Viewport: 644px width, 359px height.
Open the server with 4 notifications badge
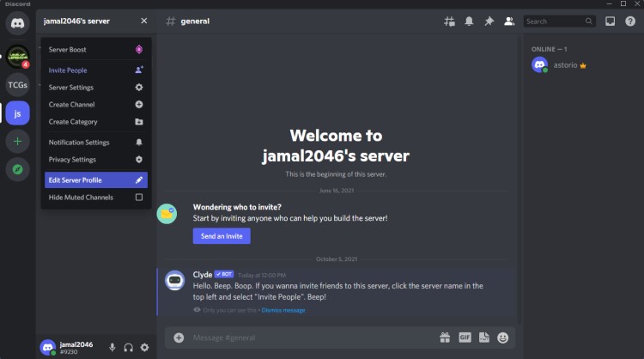[x=18, y=57]
